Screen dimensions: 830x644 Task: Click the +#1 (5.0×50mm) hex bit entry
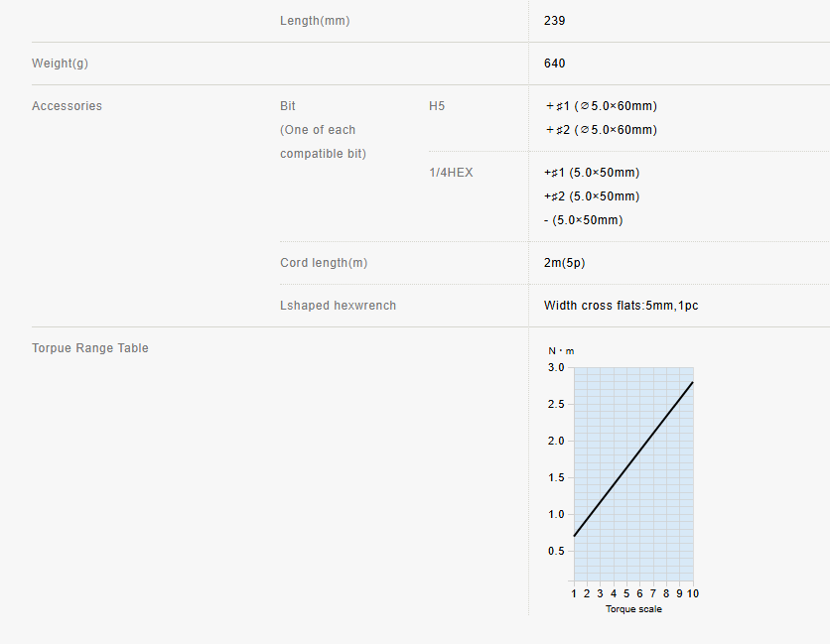coord(592,173)
